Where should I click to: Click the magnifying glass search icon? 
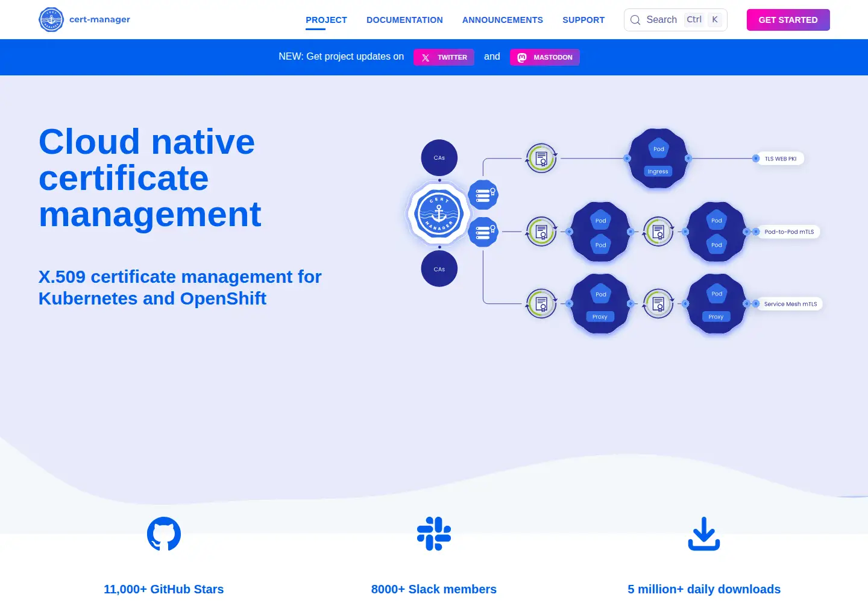pyautogui.click(x=635, y=20)
